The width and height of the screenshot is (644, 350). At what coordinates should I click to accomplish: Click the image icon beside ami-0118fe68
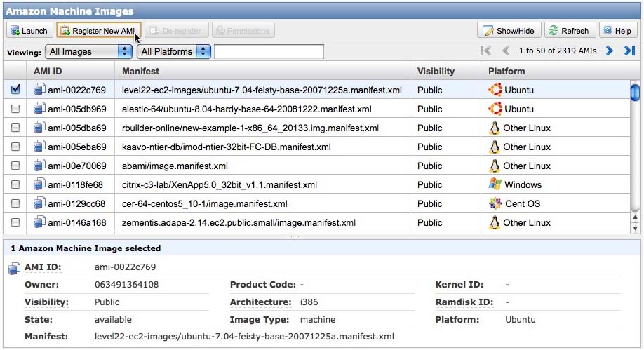[39, 184]
